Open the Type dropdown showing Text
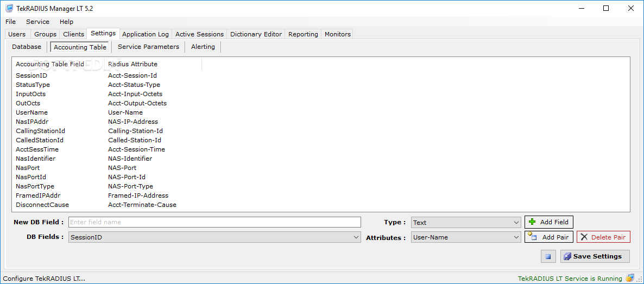Viewport: 644px width, 284px height. 466,222
